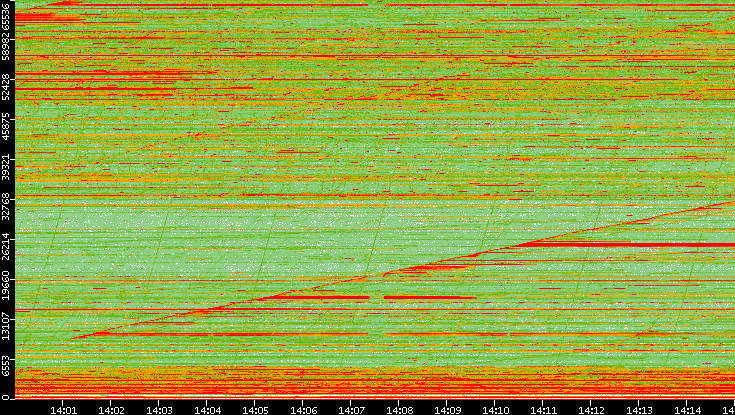Select the 14:08 time label

coord(399,410)
